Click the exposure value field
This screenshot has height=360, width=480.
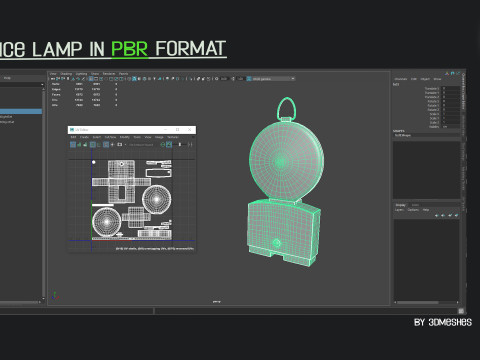(x=224, y=79)
